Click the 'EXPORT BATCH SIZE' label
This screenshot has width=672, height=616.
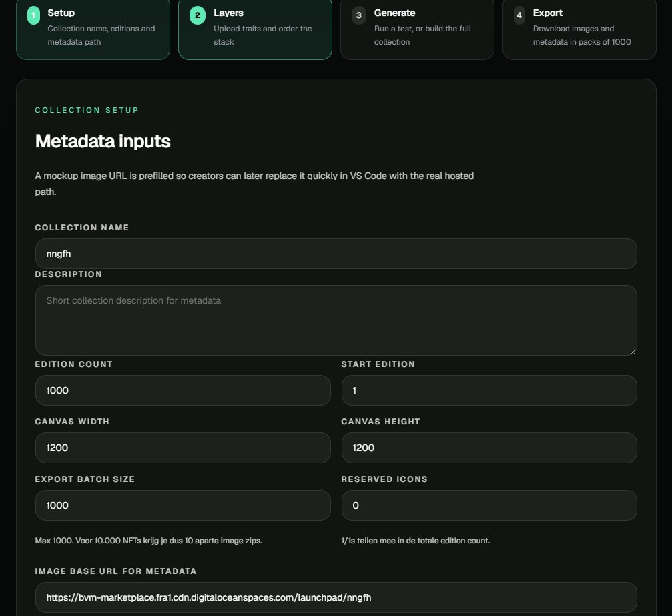[85, 479]
